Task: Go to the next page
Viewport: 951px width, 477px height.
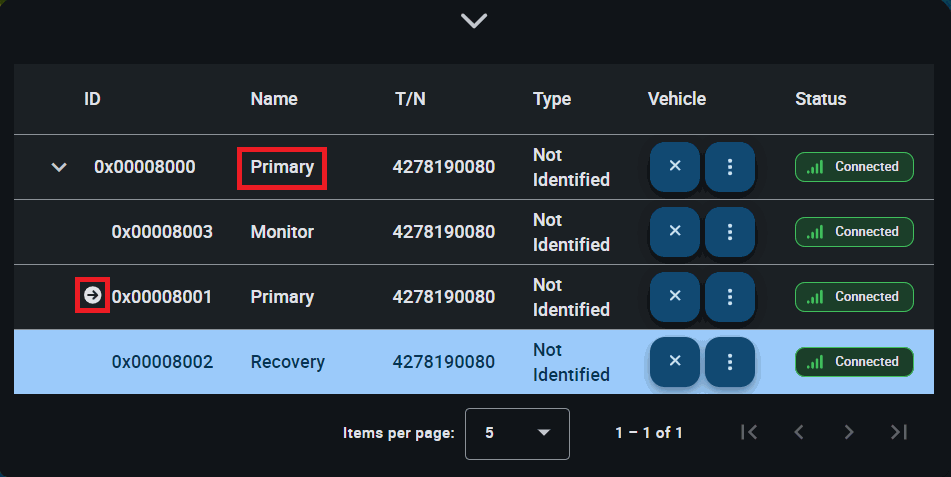Action: (848, 432)
